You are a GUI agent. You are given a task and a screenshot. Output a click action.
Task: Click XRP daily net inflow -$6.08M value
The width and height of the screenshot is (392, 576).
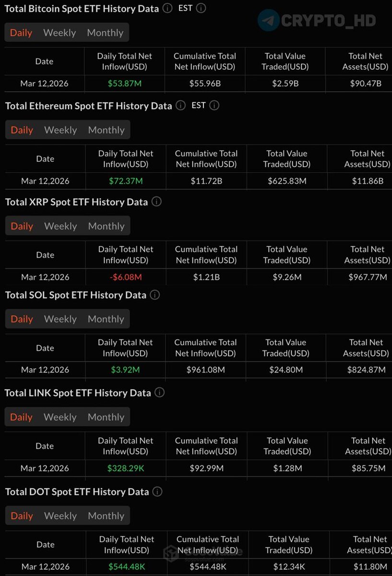click(x=126, y=277)
